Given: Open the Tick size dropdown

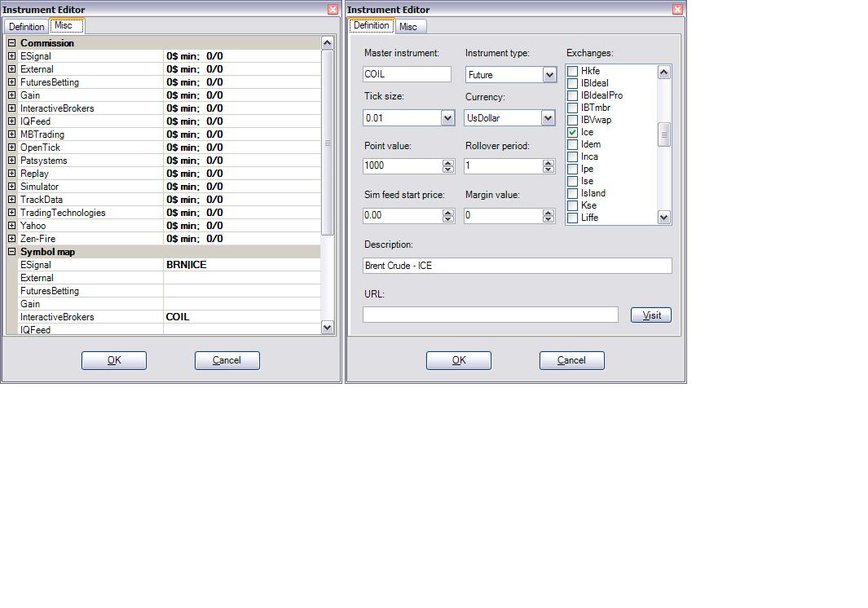Looking at the screenshot, I should [x=447, y=118].
